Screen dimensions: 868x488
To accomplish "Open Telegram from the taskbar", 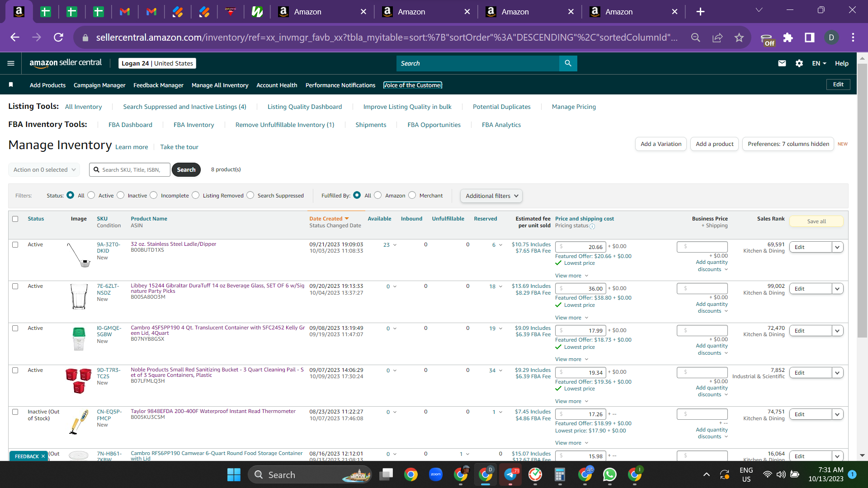I will 510,475.
